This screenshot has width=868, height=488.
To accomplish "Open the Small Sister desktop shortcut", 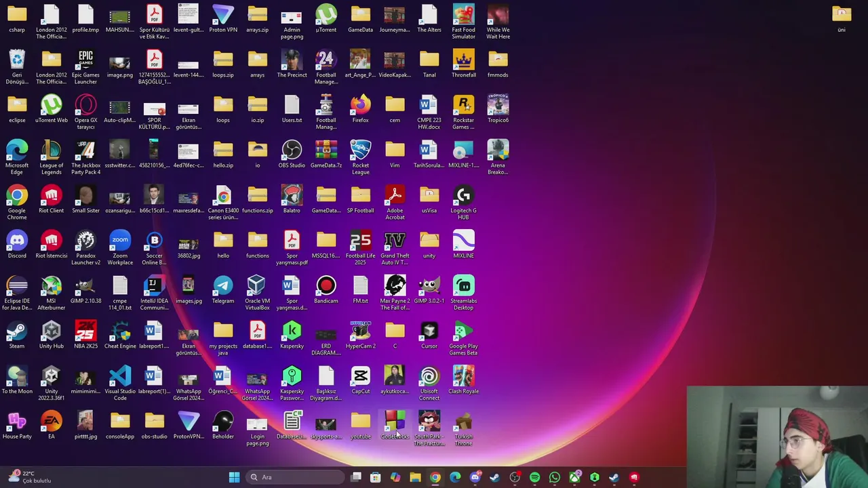I will [x=85, y=199].
